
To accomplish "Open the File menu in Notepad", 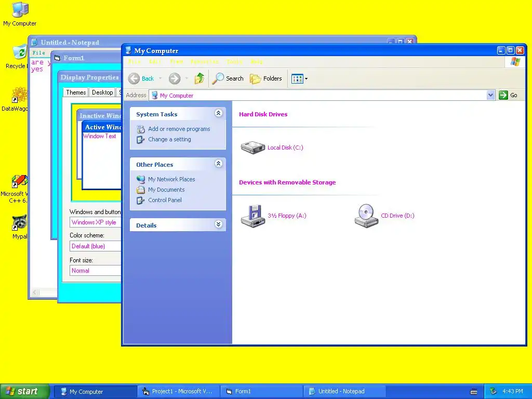I will pyautogui.click(x=38, y=53).
